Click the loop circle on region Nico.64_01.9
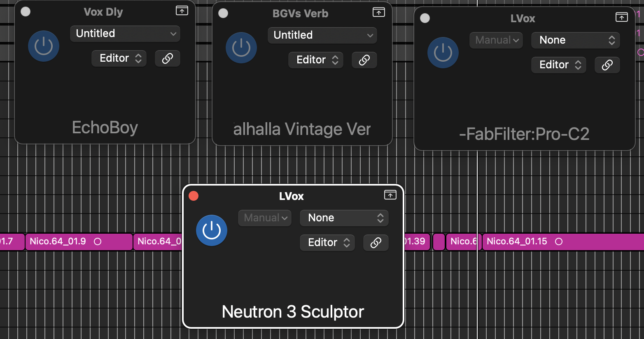This screenshot has width=644, height=339. 98,241
